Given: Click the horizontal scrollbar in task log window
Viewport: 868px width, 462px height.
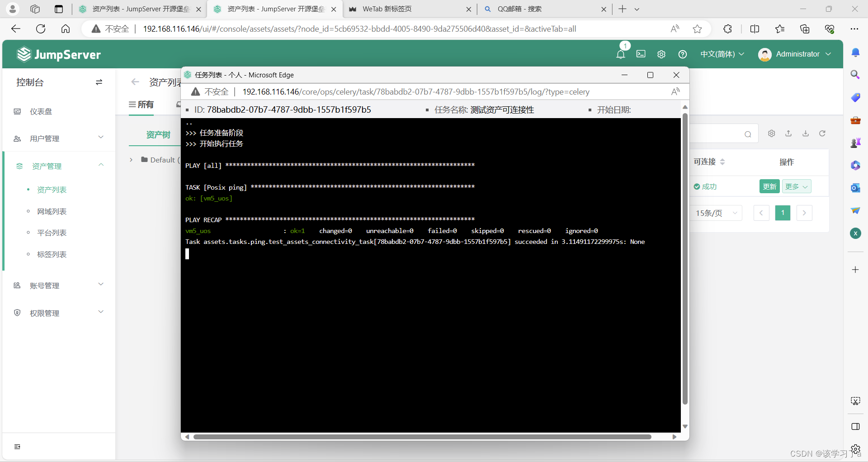Looking at the screenshot, I should (x=422, y=437).
